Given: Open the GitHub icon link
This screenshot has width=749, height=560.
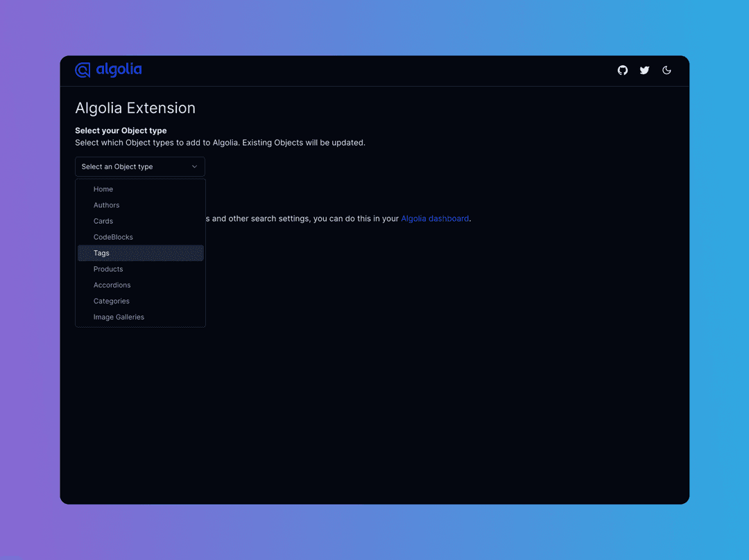Looking at the screenshot, I should pyautogui.click(x=622, y=70).
